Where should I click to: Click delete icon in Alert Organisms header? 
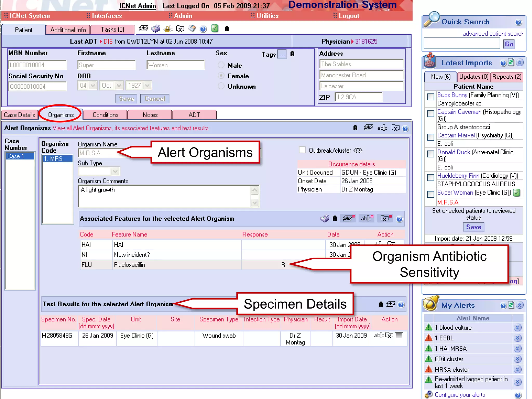(x=395, y=128)
